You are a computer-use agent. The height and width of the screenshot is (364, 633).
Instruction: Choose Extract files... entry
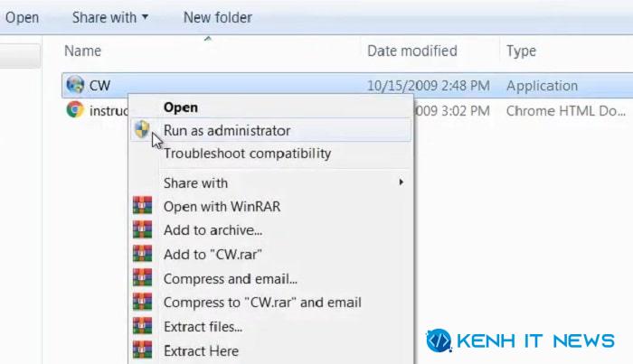[271, 326]
